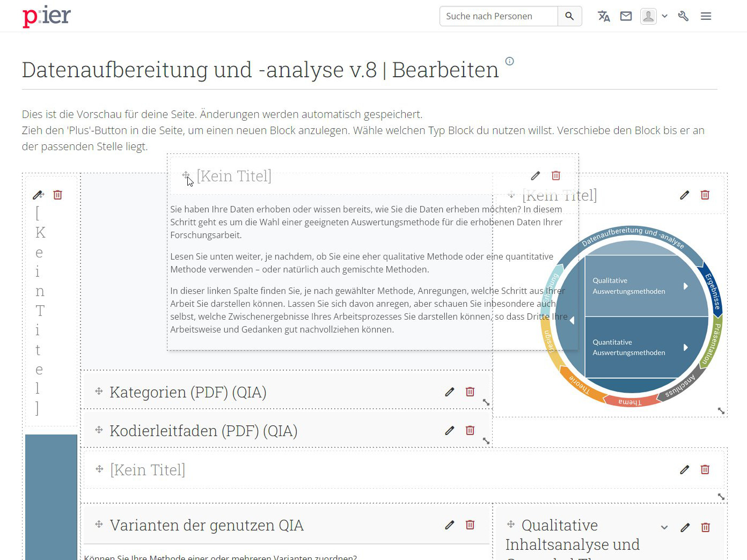Open the wrench settings icon in the header
This screenshot has height=560, width=747.
click(x=683, y=16)
